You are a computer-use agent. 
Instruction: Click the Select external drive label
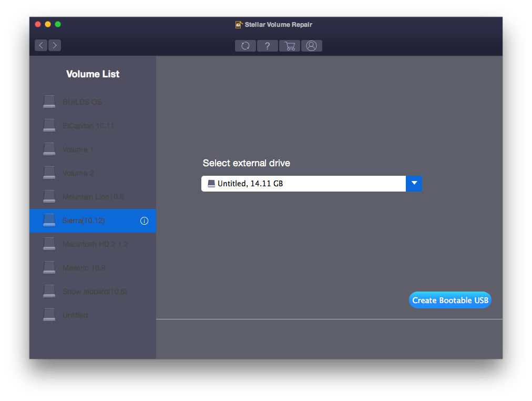(x=247, y=163)
